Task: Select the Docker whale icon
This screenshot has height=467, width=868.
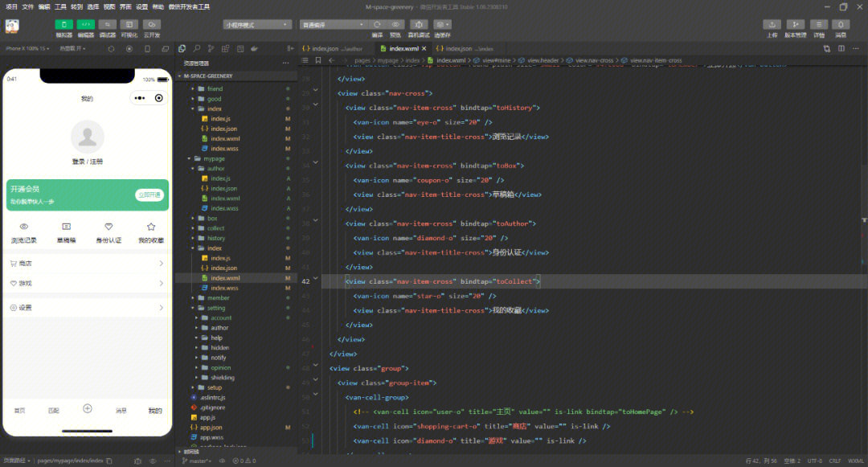Action: click(254, 49)
